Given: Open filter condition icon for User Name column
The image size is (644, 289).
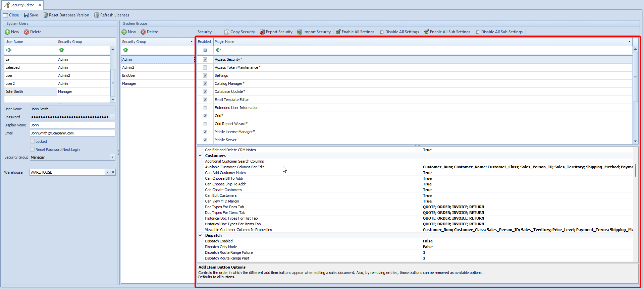Looking at the screenshot, I should pos(9,50).
